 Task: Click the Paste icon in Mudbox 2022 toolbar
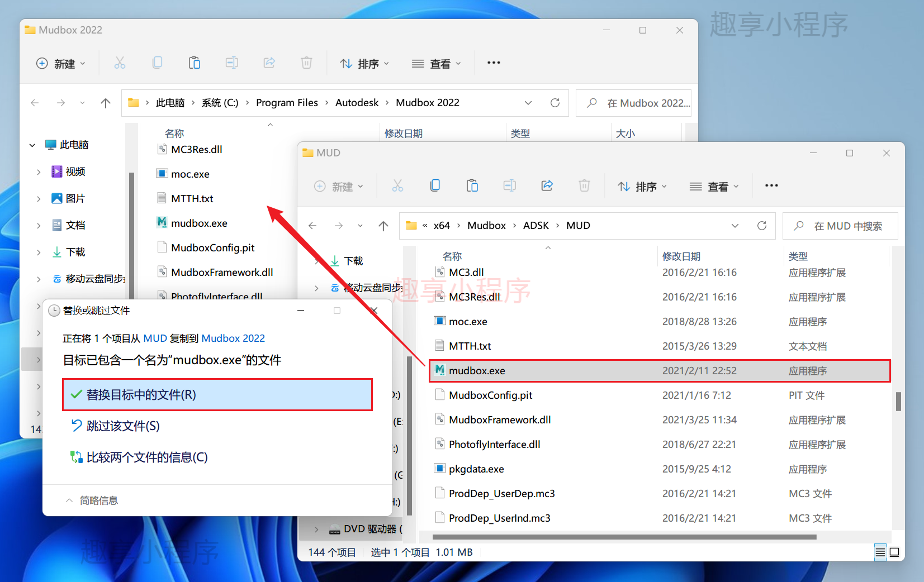[195, 63]
